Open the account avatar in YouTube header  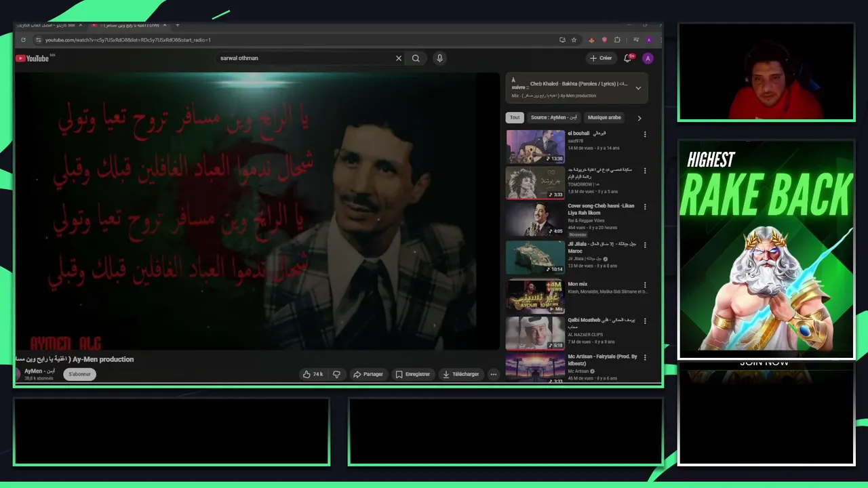(648, 58)
